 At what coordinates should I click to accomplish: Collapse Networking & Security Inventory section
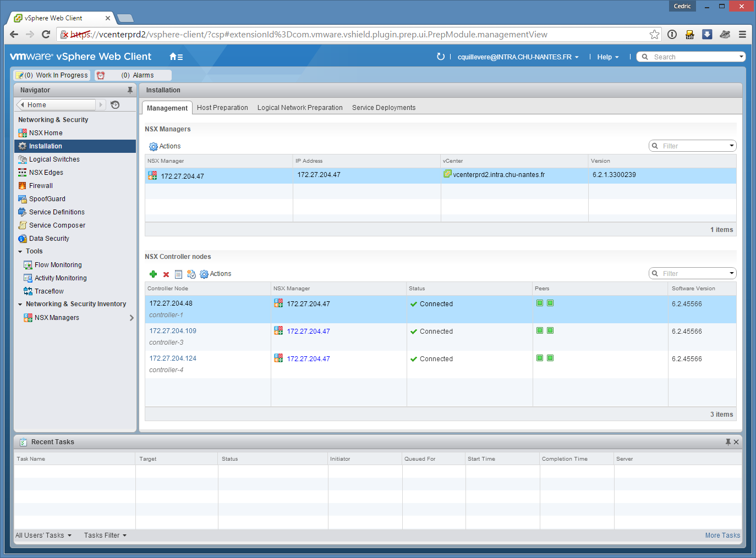(x=20, y=305)
